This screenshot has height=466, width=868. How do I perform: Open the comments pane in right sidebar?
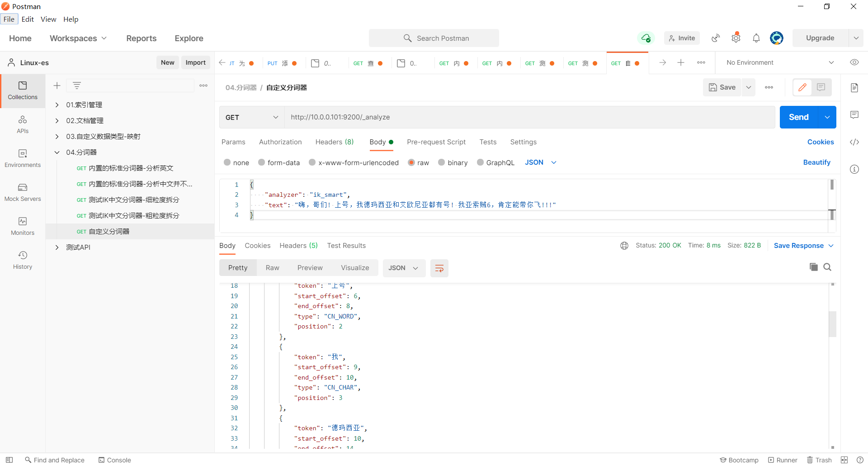[854, 115]
